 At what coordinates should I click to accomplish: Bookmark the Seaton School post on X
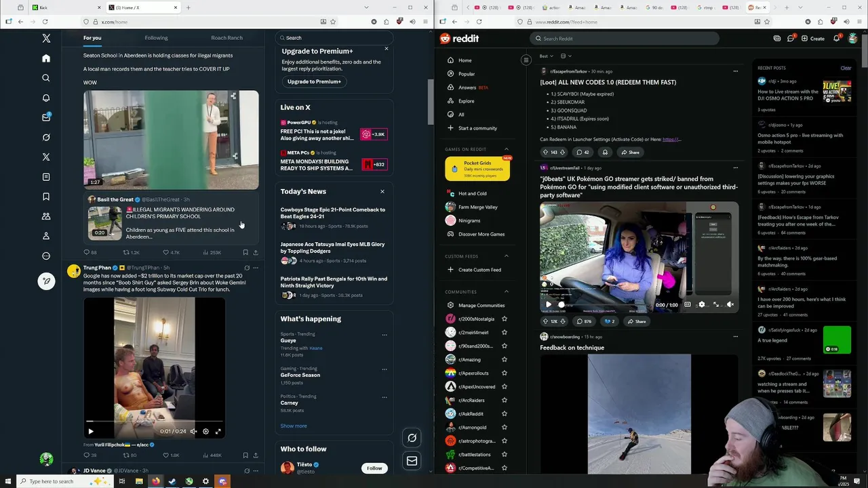pos(245,252)
